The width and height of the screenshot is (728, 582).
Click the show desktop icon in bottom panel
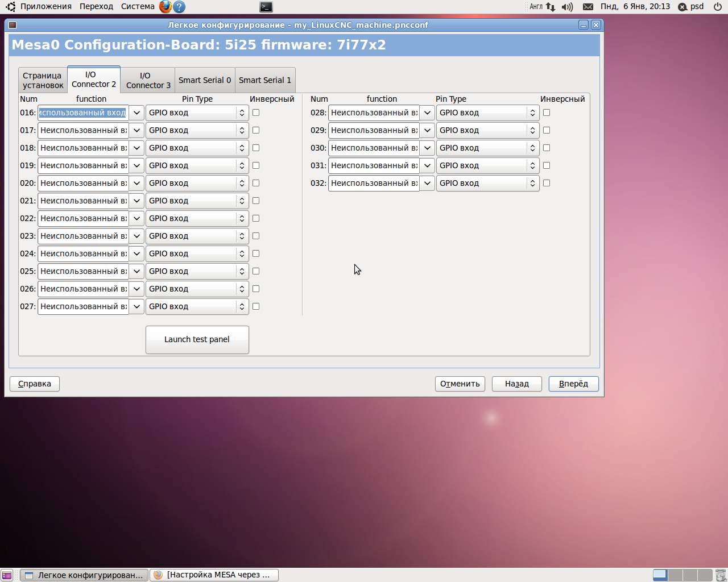point(7,575)
